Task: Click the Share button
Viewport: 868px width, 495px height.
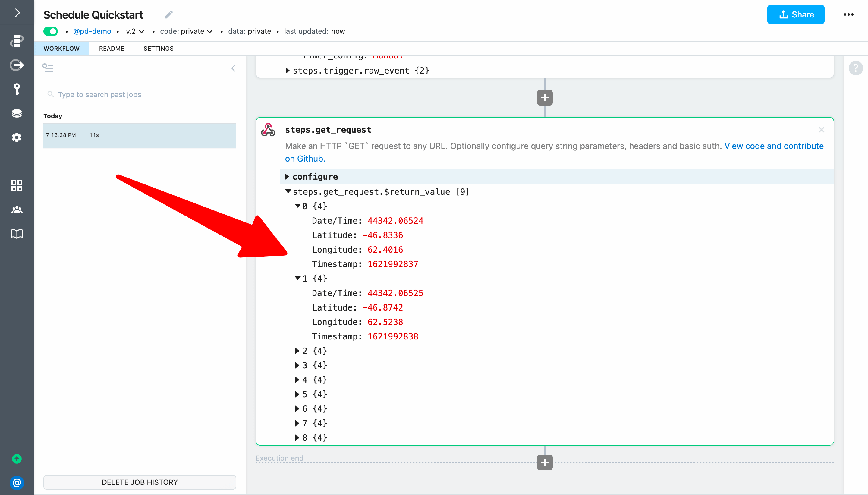Action: 795,14
